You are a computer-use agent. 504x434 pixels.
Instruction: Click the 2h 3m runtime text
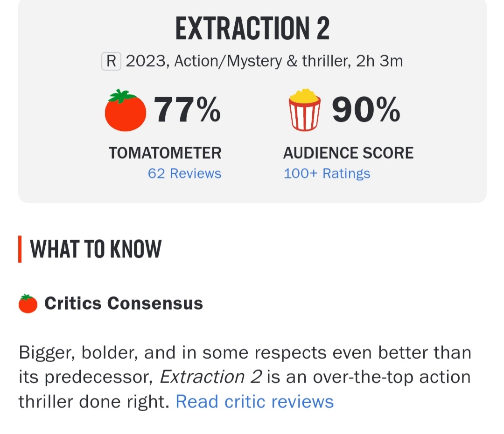379,61
